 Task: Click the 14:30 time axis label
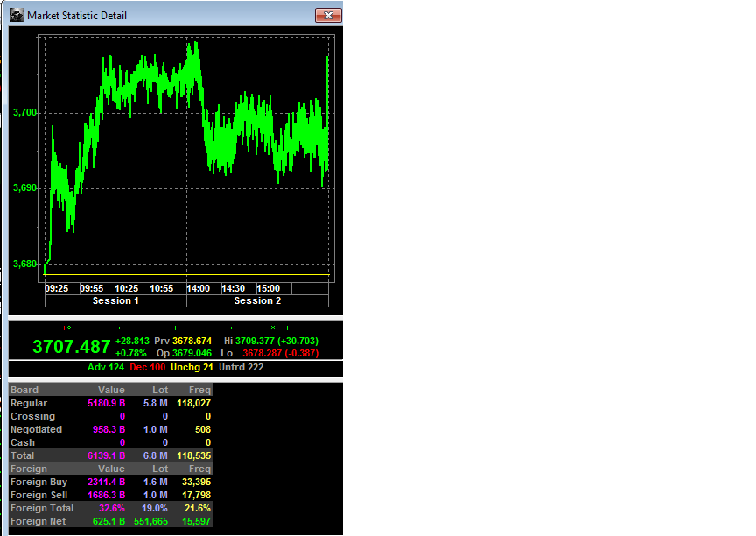tap(234, 288)
